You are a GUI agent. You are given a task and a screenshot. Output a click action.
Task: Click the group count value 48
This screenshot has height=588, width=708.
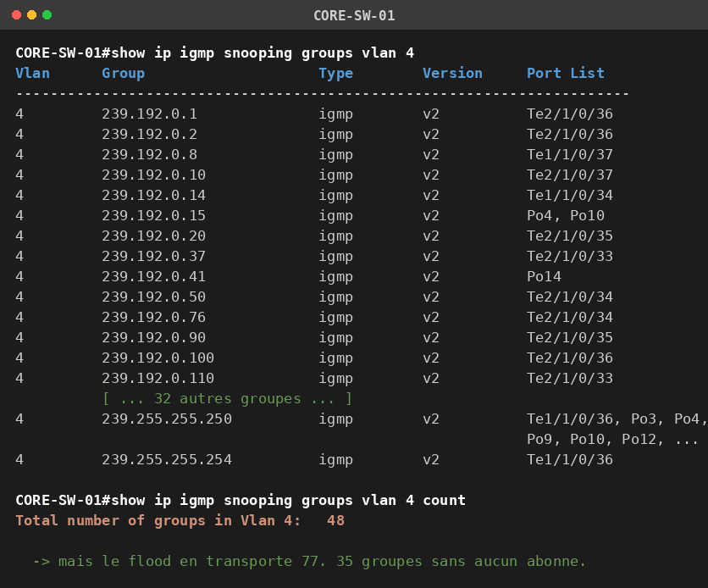[335, 520]
